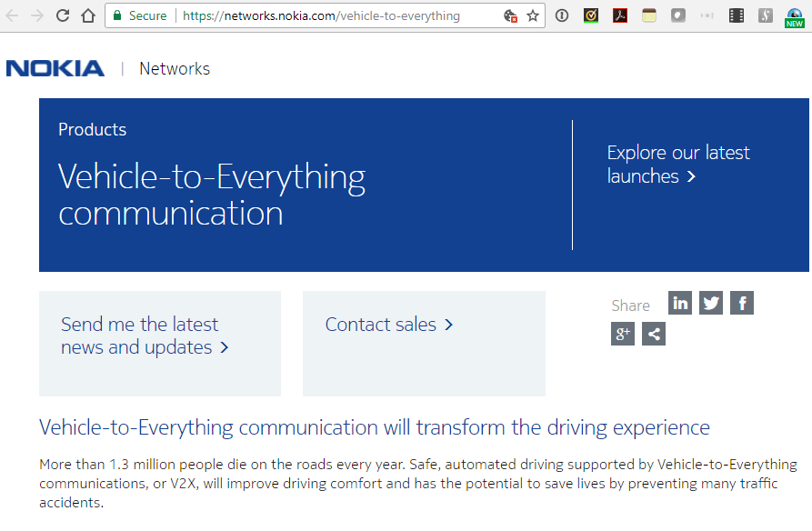Toggle the translate option in the address bar
This screenshot has width=812, height=531.
pos(508,15)
